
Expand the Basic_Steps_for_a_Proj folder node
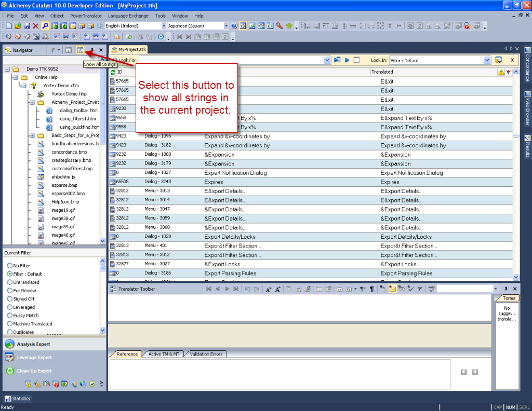coord(32,135)
